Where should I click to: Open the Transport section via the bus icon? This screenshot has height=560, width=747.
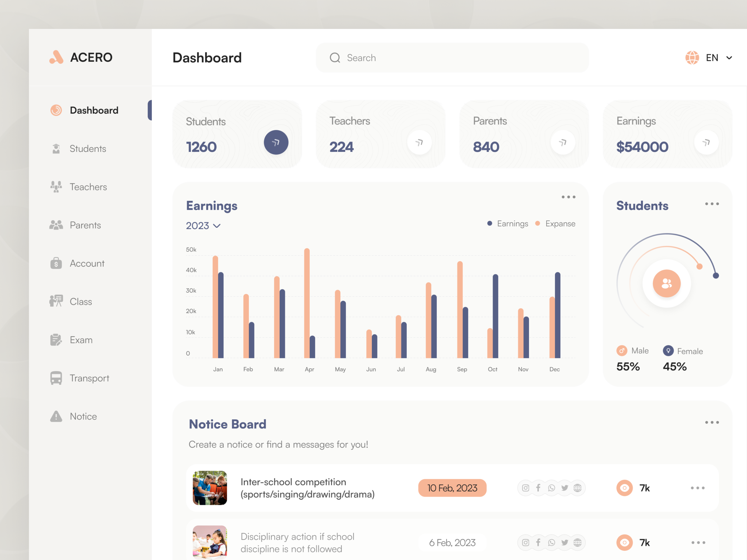[x=56, y=378]
